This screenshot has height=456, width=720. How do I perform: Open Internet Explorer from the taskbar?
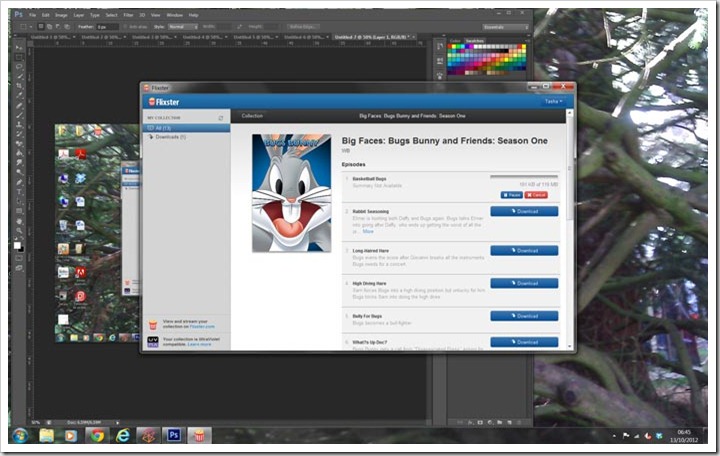122,435
